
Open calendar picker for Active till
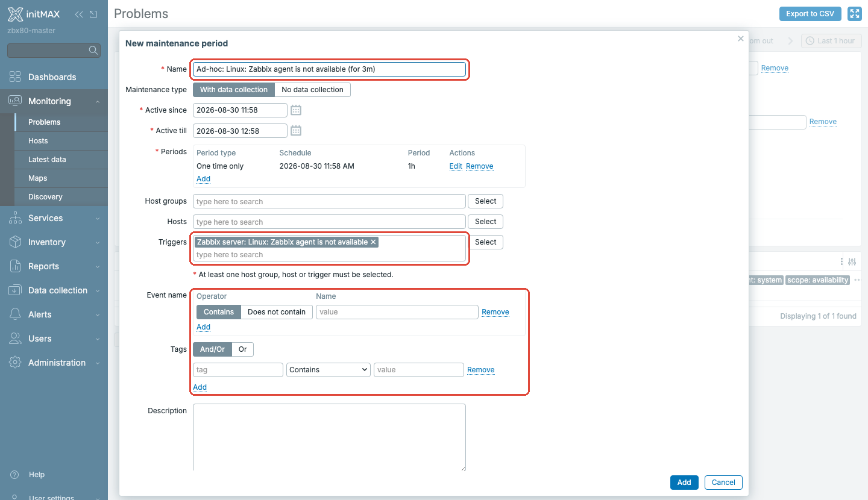296,131
